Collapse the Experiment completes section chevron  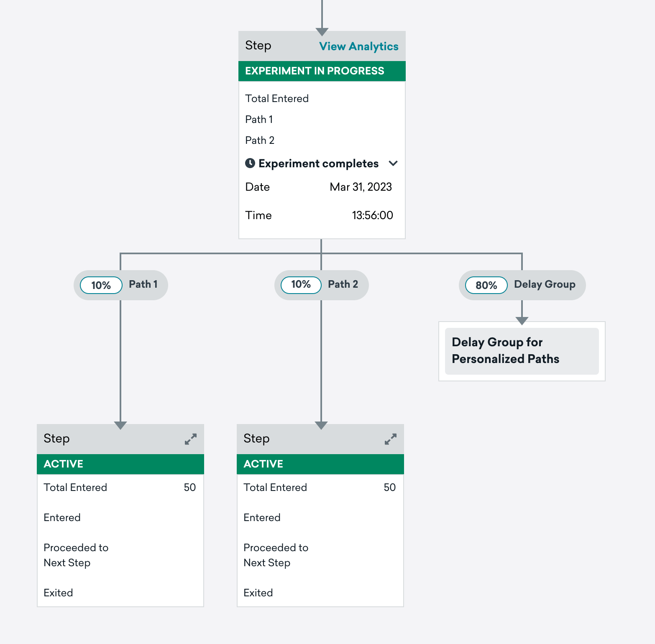[x=393, y=163]
